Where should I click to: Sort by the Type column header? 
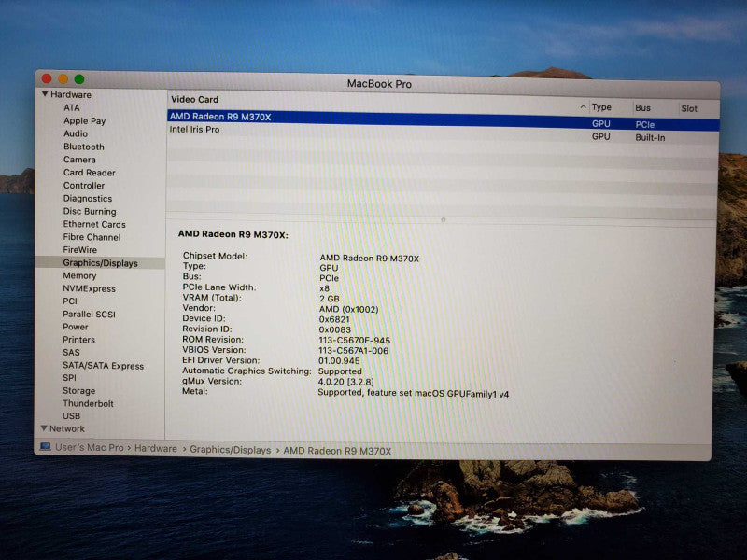point(601,107)
